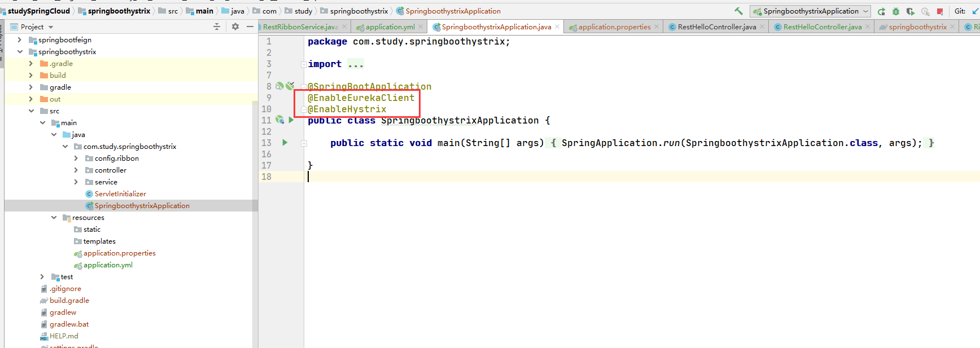Fold the annotations at line 8
The height and width of the screenshot is (348, 980).
304,87
